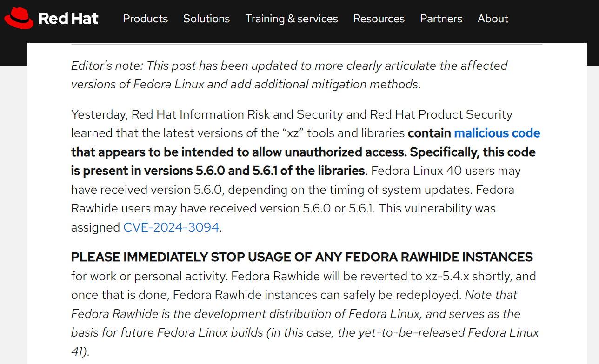This screenshot has height=364, width=599.
Task: Follow the "malicious code" hyperlink
Action: pos(497,133)
